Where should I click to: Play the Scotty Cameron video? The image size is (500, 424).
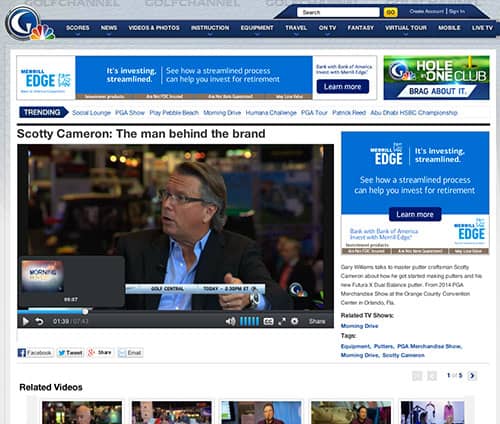tap(25, 321)
